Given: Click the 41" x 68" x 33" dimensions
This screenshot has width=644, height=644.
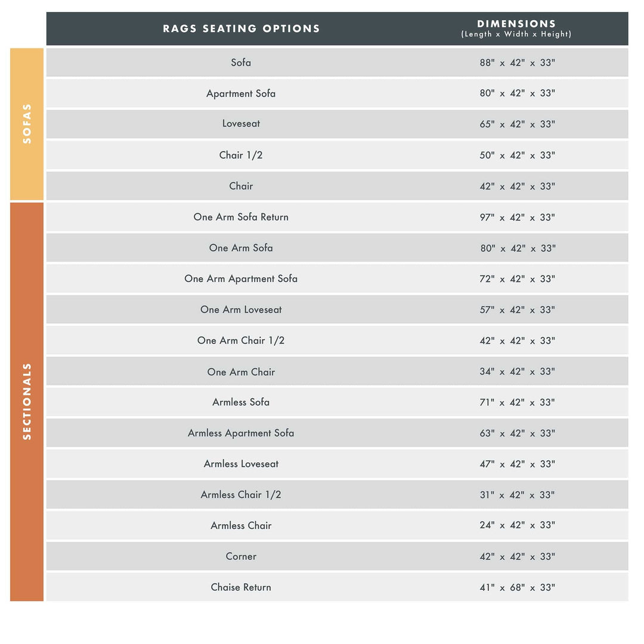Looking at the screenshot, I should 517,587.
